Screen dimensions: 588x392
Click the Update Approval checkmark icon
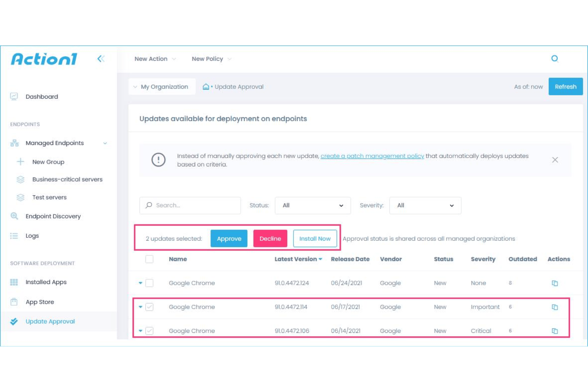[14, 321]
